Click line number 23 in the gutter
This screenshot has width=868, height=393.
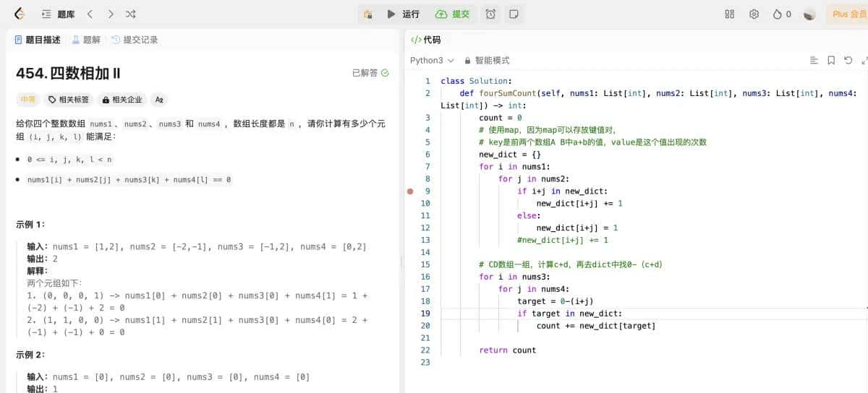click(x=425, y=363)
